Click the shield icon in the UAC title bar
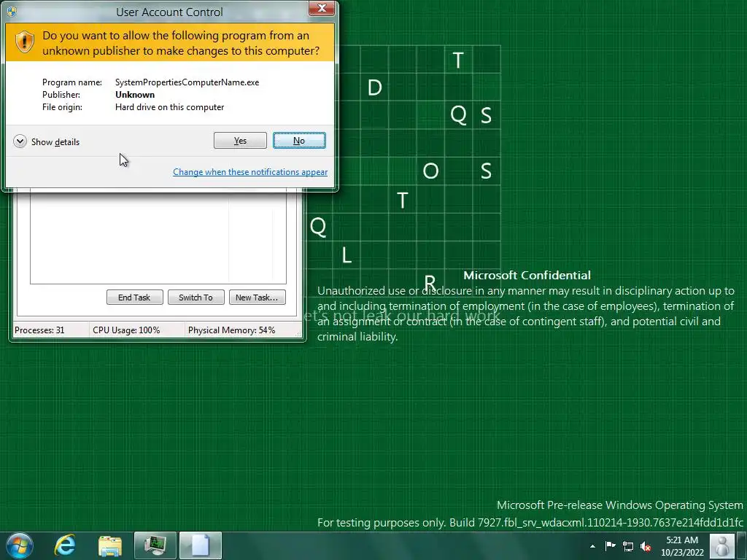The height and width of the screenshot is (560, 747). point(12,12)
